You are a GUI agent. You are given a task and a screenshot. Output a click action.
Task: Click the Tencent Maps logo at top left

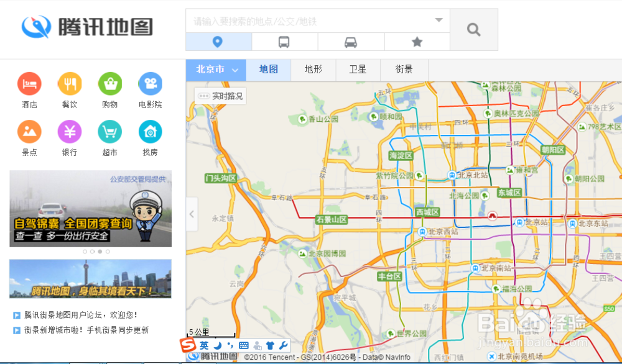(x=87, y=27)
